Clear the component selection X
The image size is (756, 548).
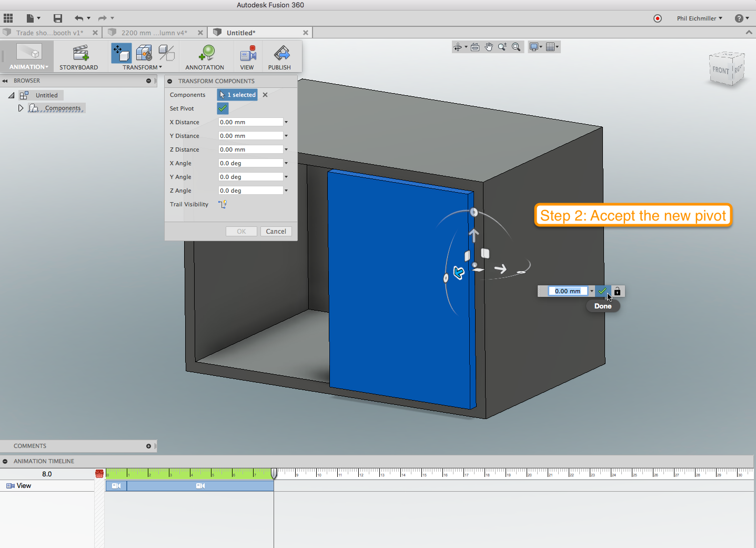(265, 95)
